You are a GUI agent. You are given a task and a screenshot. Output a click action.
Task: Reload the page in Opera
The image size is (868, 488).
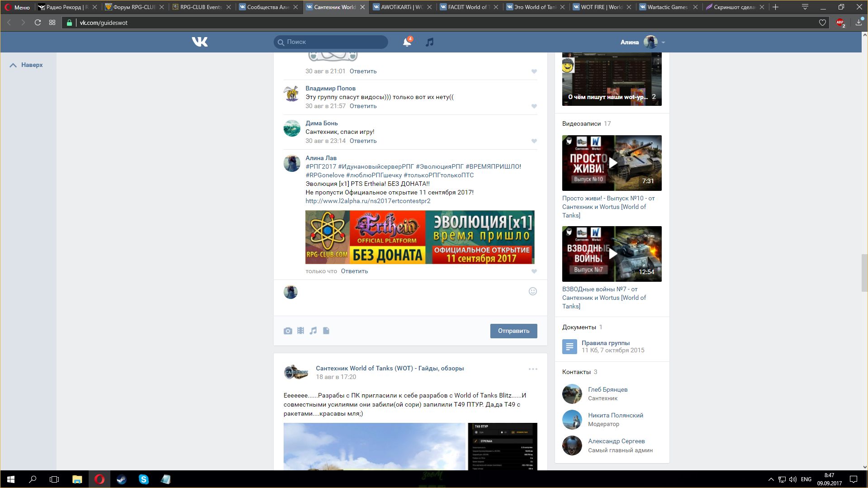point(38,22)
